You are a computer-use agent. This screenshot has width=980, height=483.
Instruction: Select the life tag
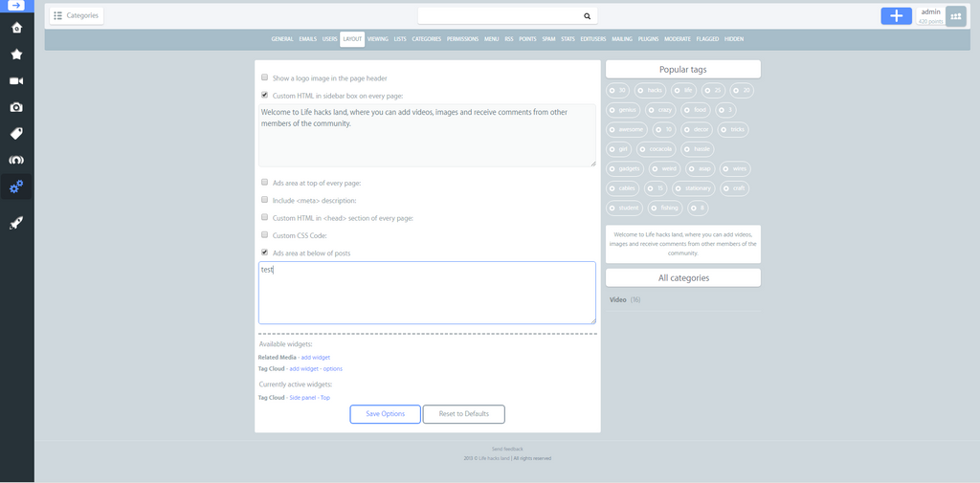[x=683, y=91]
